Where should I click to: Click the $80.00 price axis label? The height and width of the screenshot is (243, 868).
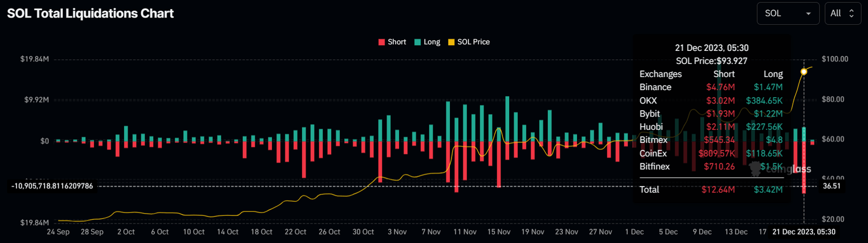tap(834, 99)
